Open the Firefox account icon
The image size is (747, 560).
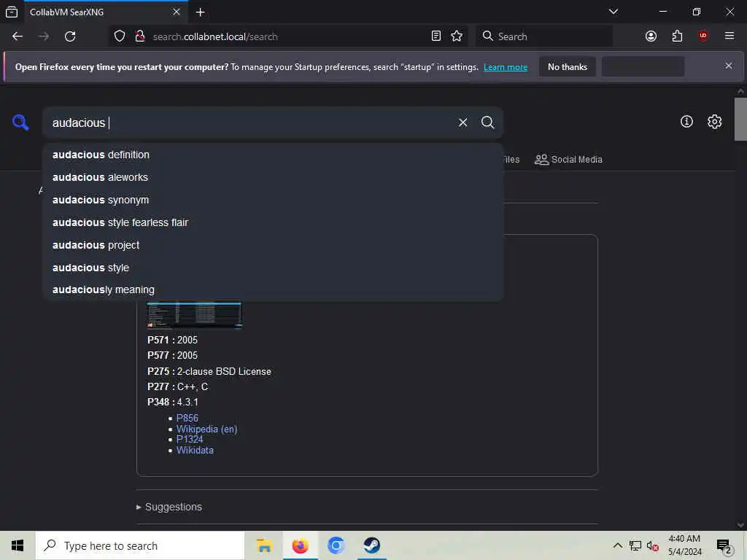[651, 36]
